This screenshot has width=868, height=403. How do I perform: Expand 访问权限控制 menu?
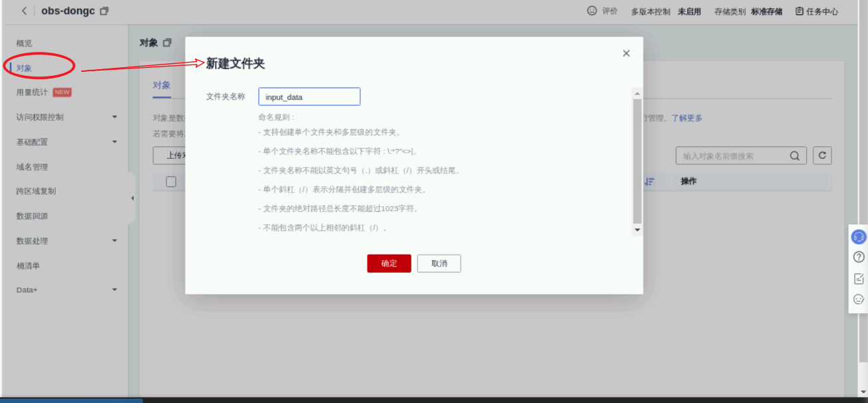point(114,117)
